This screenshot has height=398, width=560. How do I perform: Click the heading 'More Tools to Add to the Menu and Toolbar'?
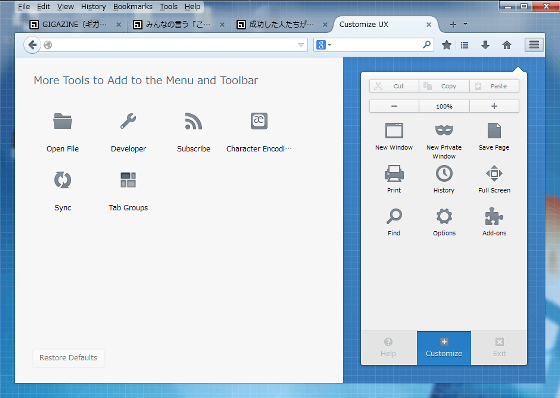pos(146,80)
